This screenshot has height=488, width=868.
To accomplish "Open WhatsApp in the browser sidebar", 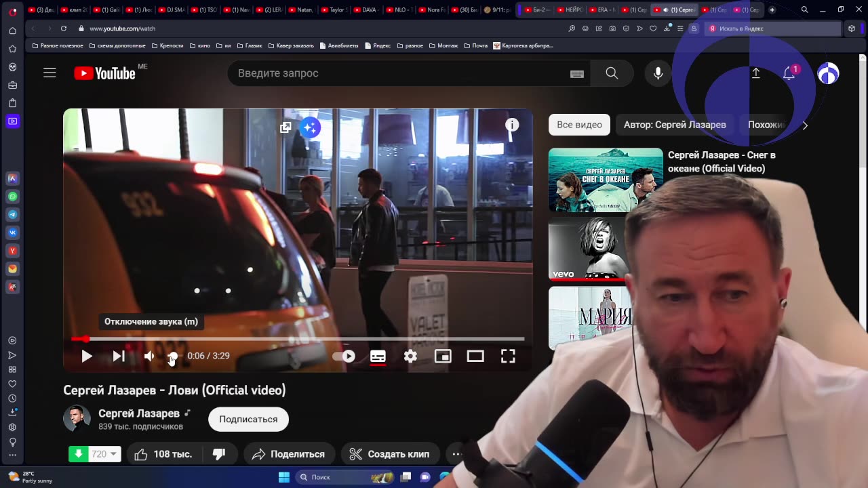I will tap(12, 197).
